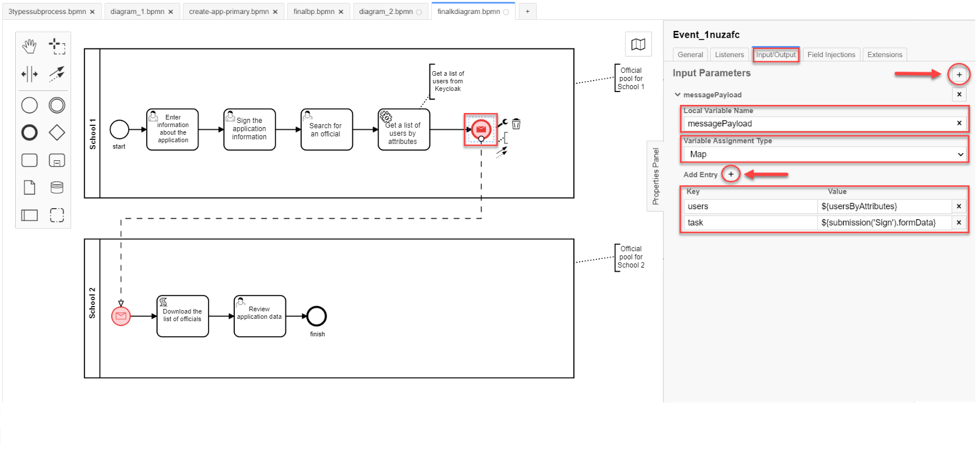980x450 pixels.
Task: Toggle the Properties Panel side handle
Action: [x=655, y=176]
